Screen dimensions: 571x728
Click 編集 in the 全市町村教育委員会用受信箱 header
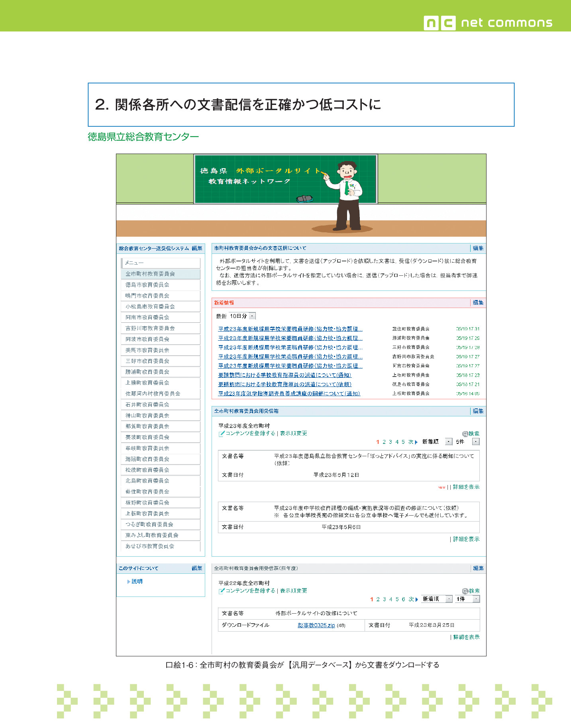coord(478,411)
